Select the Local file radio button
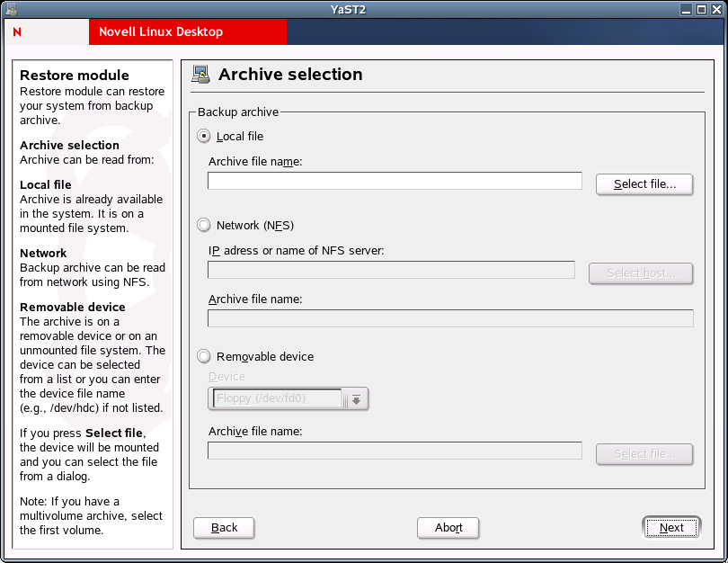The height and width of the screenshot is (563, 728). coord(203,136)
